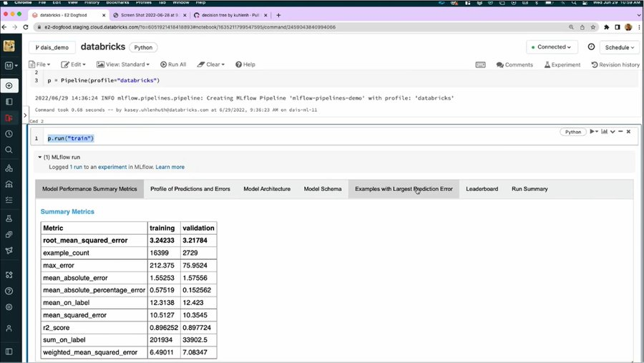Click the run cell play icon
This screenshot has height=363, width=644.
tap(593, 132)
